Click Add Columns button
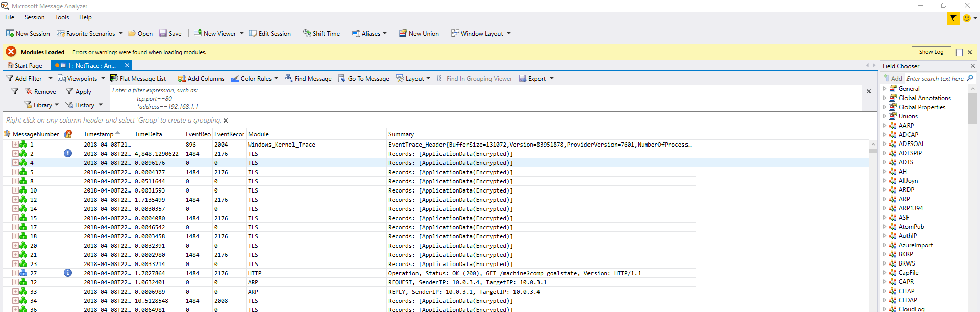 click(x=201, y=78)
